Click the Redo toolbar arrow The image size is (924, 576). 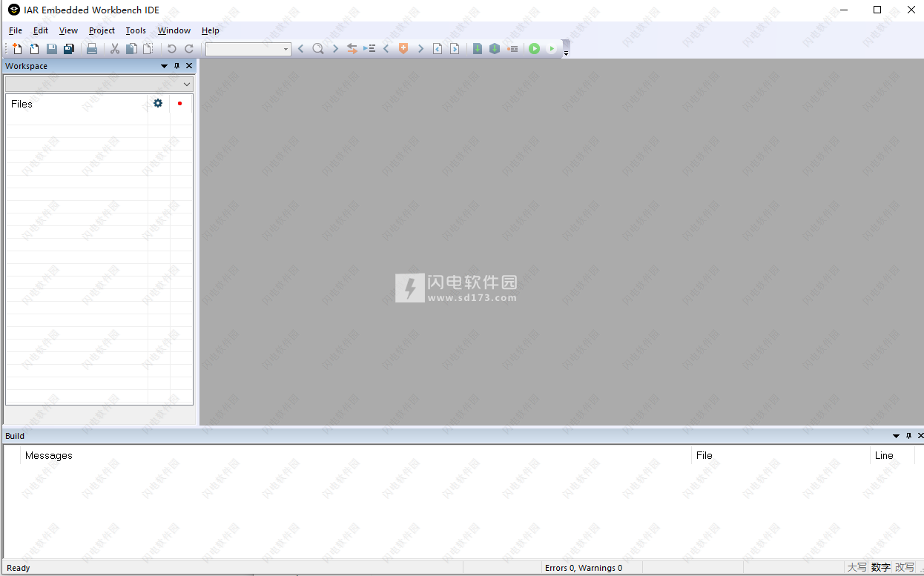click(189, 49)
